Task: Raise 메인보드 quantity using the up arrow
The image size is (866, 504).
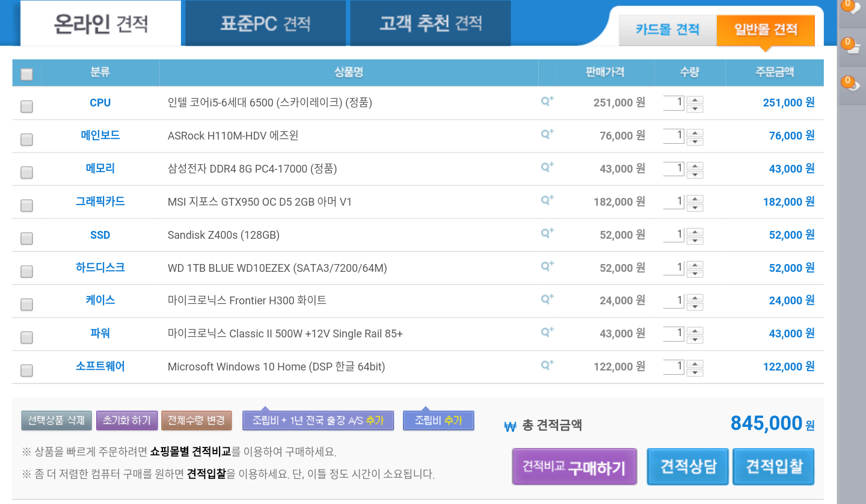Action: [695, 133]
